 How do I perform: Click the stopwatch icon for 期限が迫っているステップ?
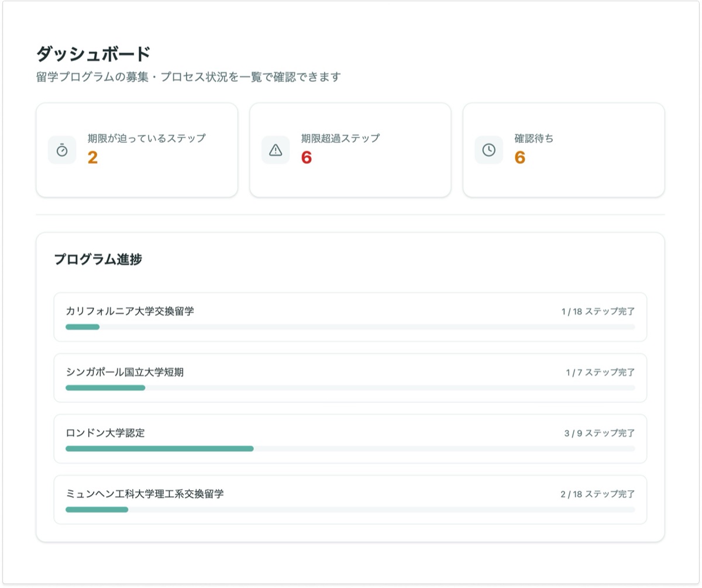pyautogui.click(x=62, y=150)
